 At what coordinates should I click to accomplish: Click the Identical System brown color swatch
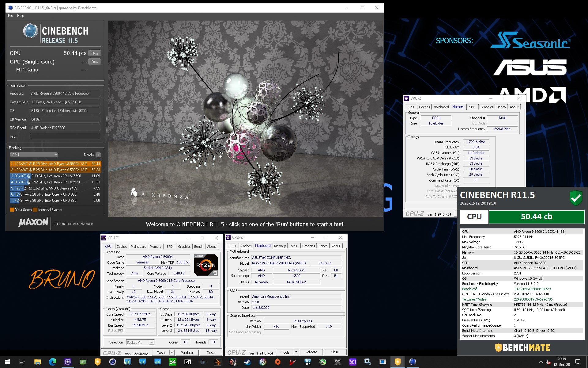[x=35, y=210]
